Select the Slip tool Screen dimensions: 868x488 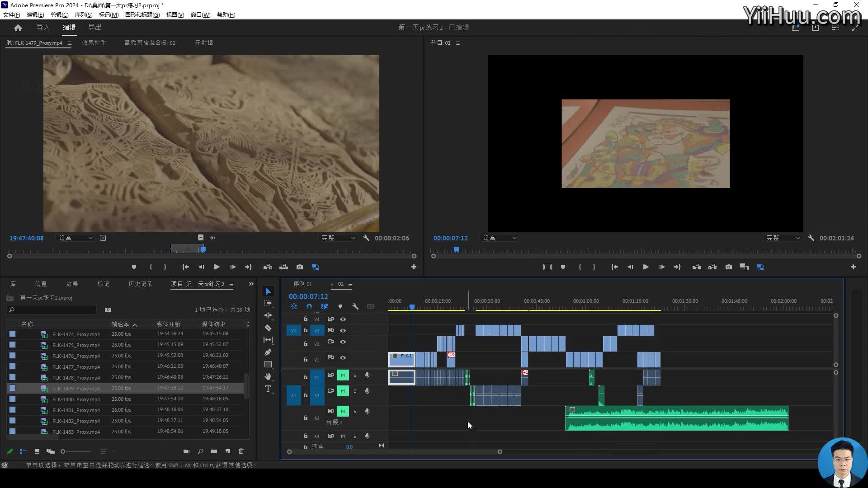coord(268,340)
